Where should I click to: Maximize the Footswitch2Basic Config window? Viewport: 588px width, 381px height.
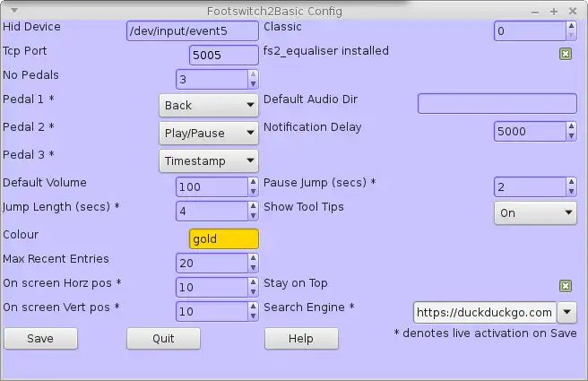coord(554,12)
